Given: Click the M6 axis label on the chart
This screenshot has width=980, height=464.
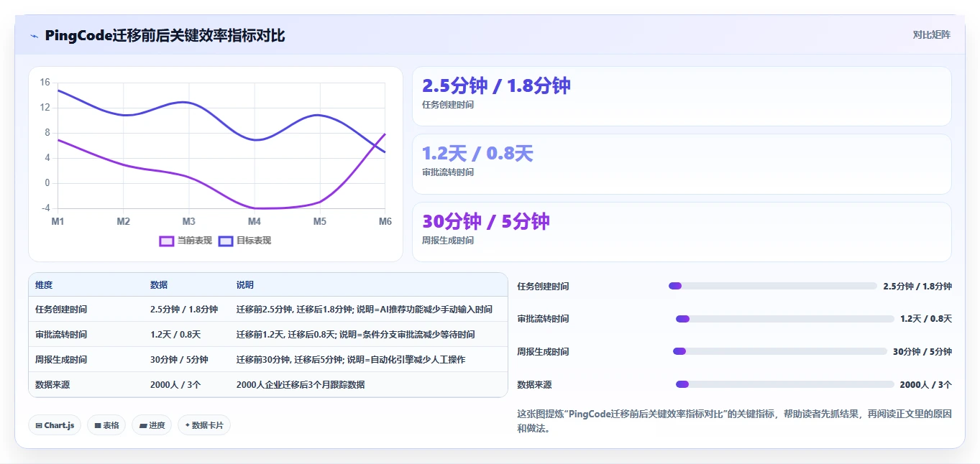Looking at the screenshot, I should 385,221.
